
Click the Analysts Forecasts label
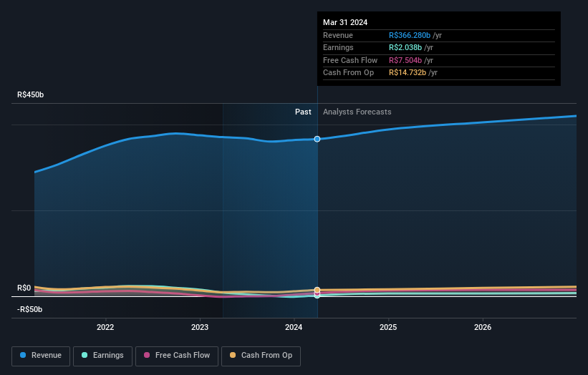[x=357, y=112]
